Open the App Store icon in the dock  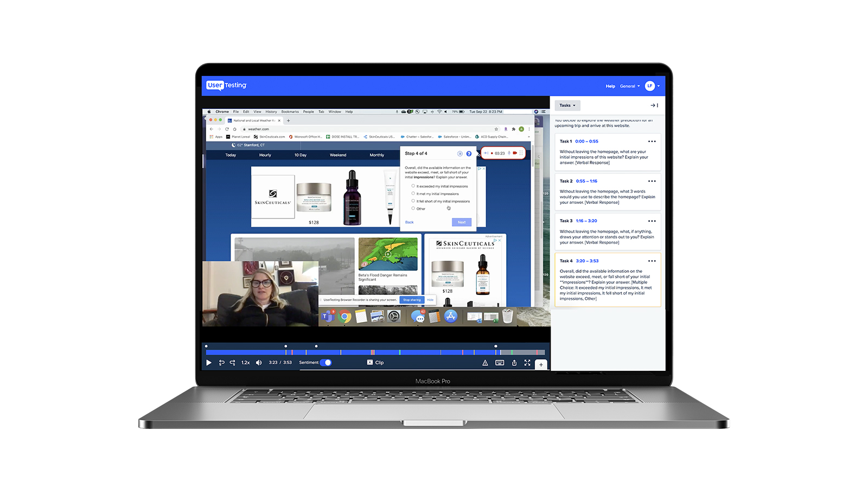click(x=451, y=316)
